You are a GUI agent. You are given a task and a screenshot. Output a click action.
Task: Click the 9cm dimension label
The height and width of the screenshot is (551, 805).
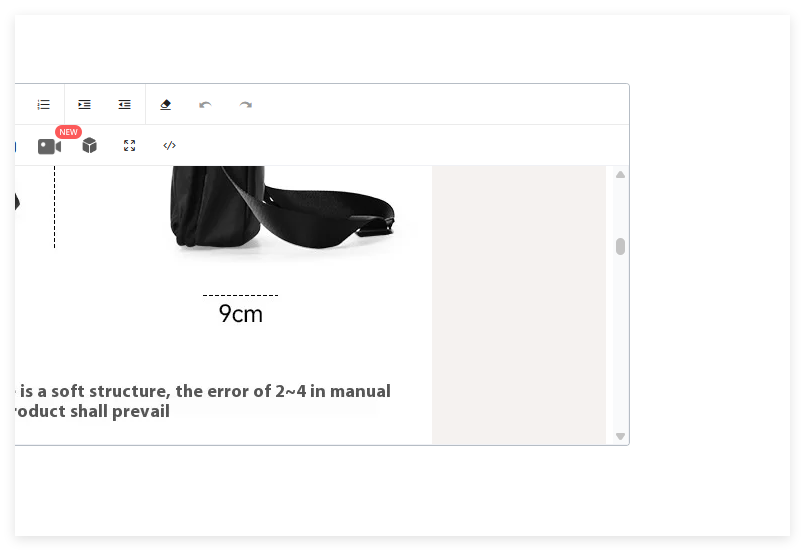click(x=241, y=314)
